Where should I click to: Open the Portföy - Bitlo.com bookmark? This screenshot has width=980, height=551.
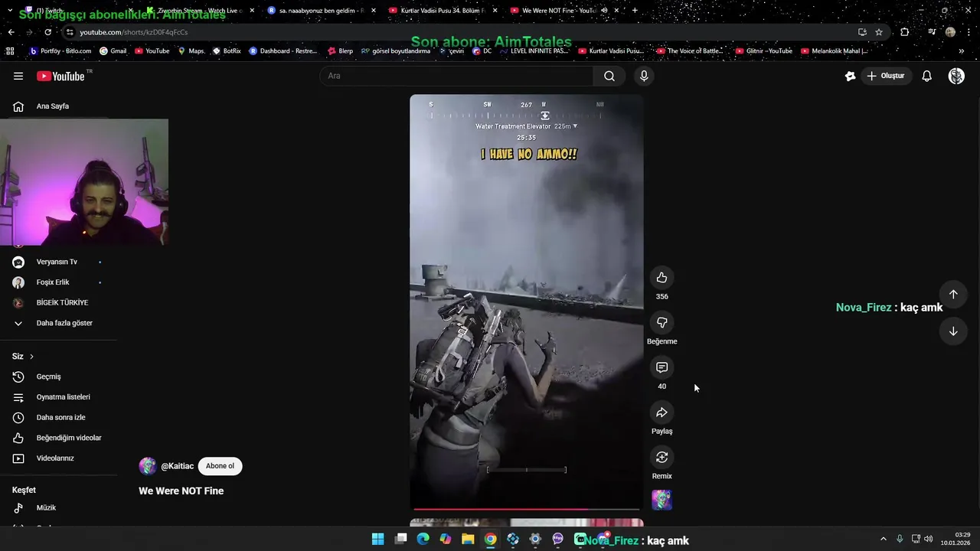coord(60,51)
